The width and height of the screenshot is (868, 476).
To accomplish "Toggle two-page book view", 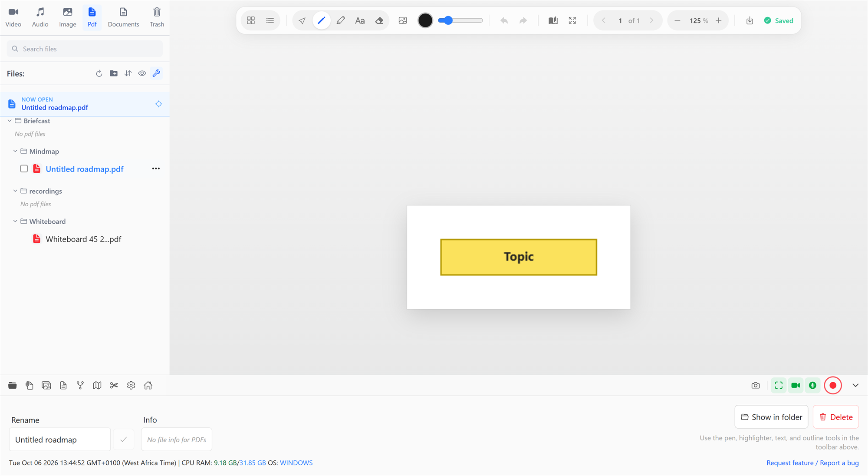I will pos(553,20).
